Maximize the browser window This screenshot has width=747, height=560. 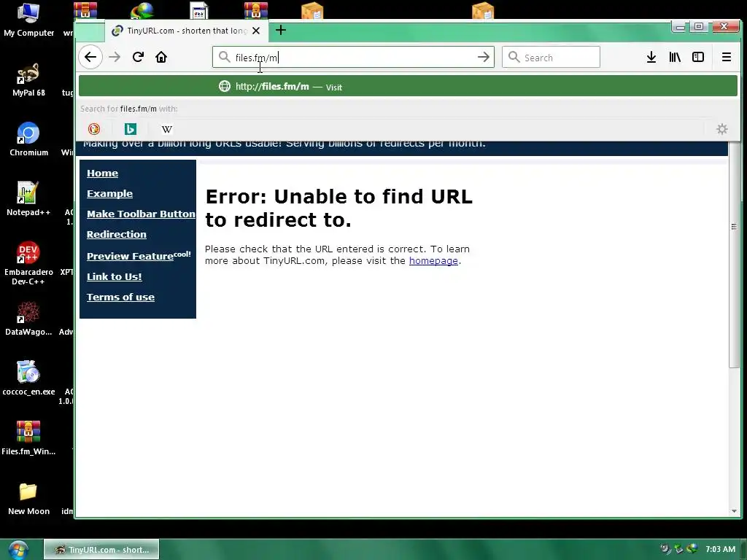tap(699, 27)
